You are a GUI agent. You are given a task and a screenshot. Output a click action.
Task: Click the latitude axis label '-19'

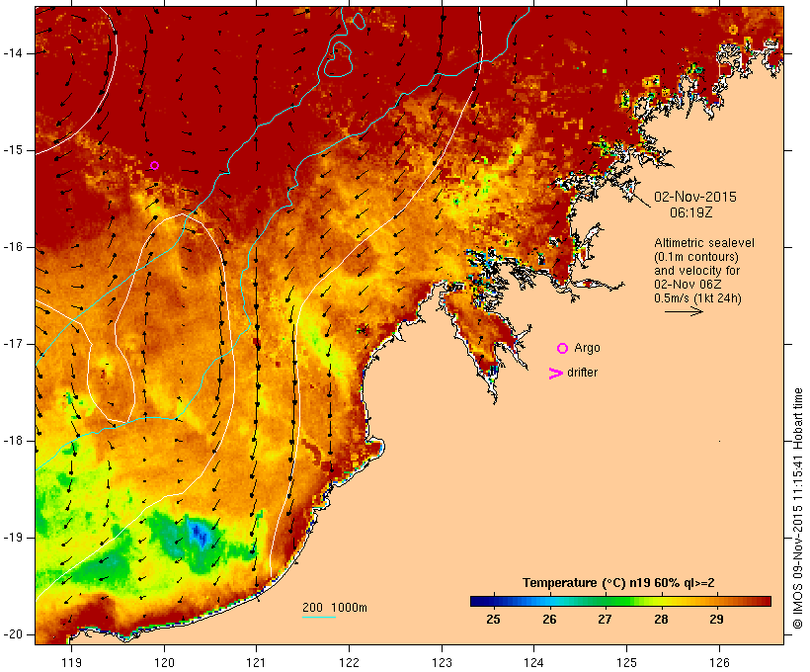tap(12, 538)
